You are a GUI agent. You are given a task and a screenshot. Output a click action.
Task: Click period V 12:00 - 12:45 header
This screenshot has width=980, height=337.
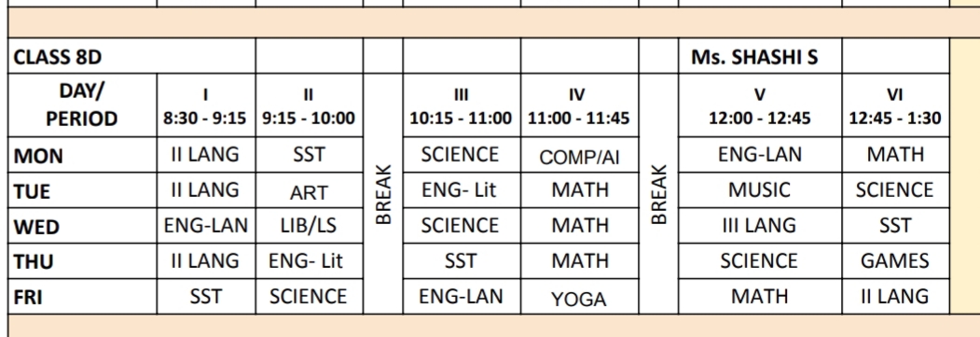(759, 105)
